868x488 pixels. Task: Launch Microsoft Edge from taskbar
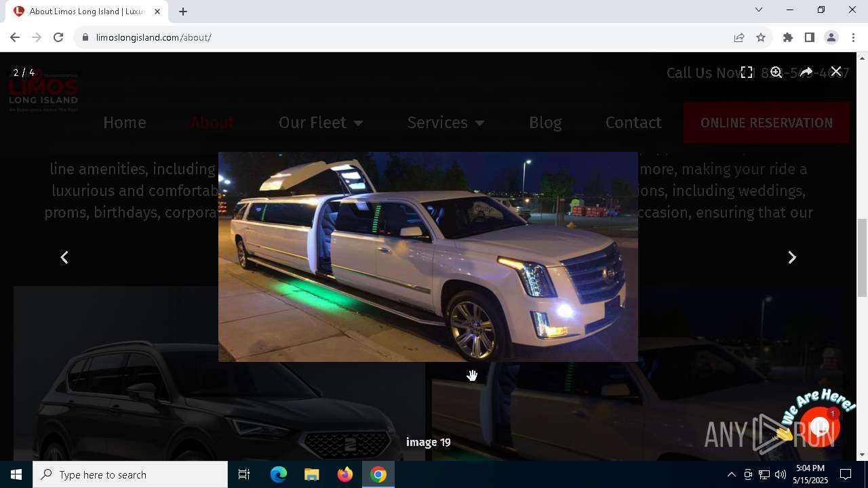pyautogui.click(x=279, y=474)
